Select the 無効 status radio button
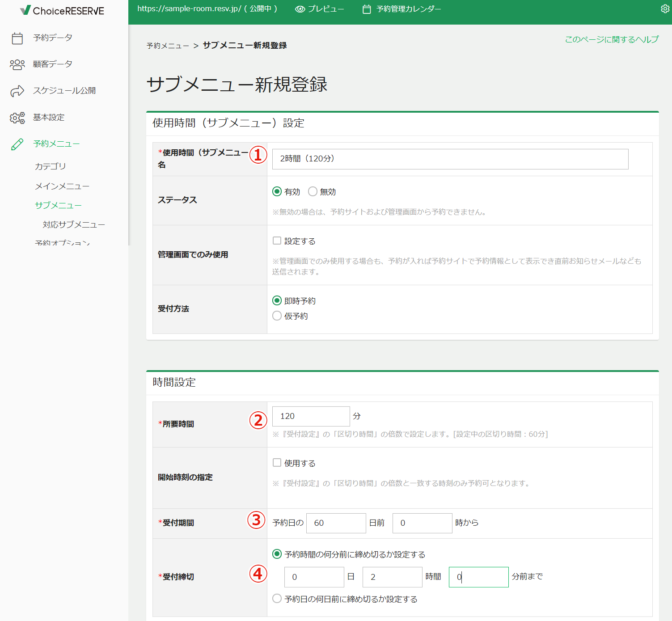The image size is (672, 621). click(313, 191)
